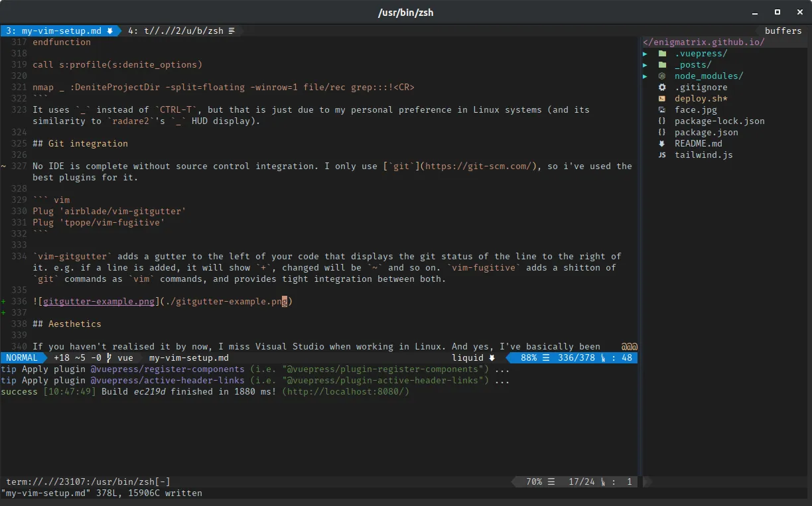This screenshot has height=506, width=812.
Task: Click the image icon next to face.jpg
Action: (x=662, y=109)
